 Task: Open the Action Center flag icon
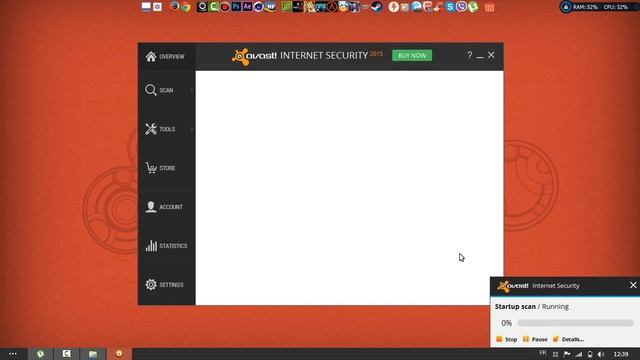coord(567,354)
